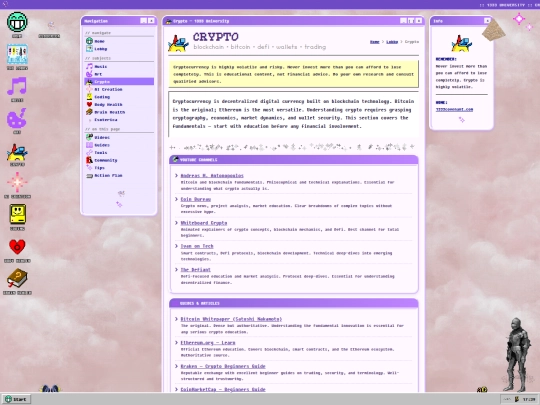Click the Home breadcrumb link
The width and height of the screenshot is (540, 405).
374,42
